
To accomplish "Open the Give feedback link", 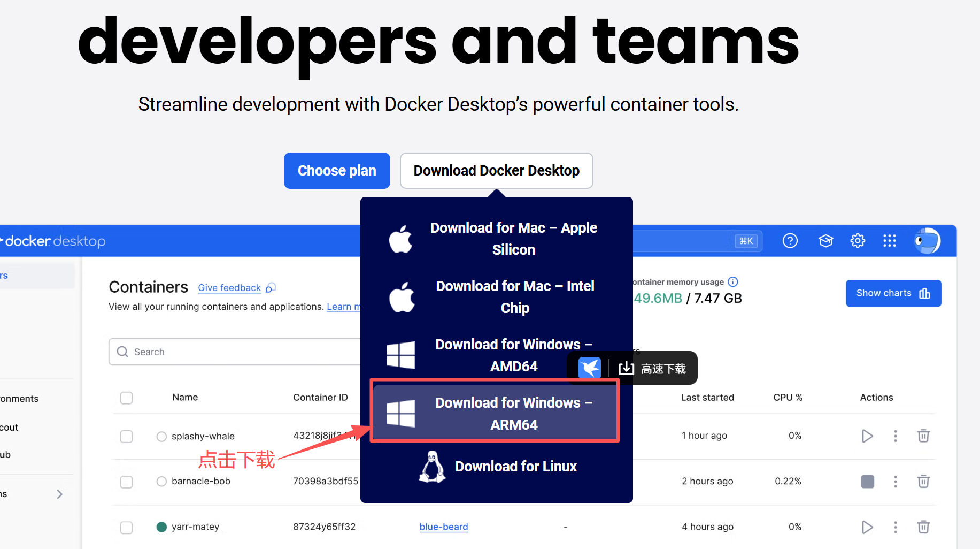I will pos(229,288).
